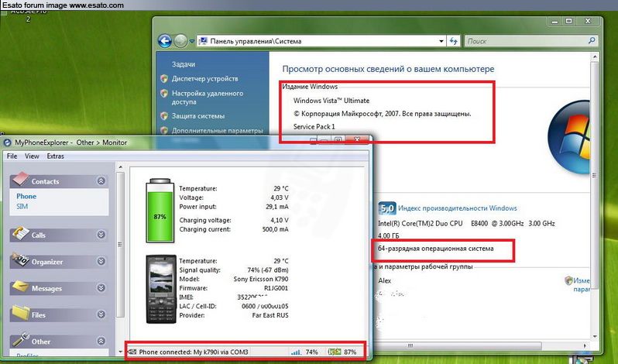Open the address bar dropdown arrow
This screenshot has width=618, height=364.
(x=441, y=41)
